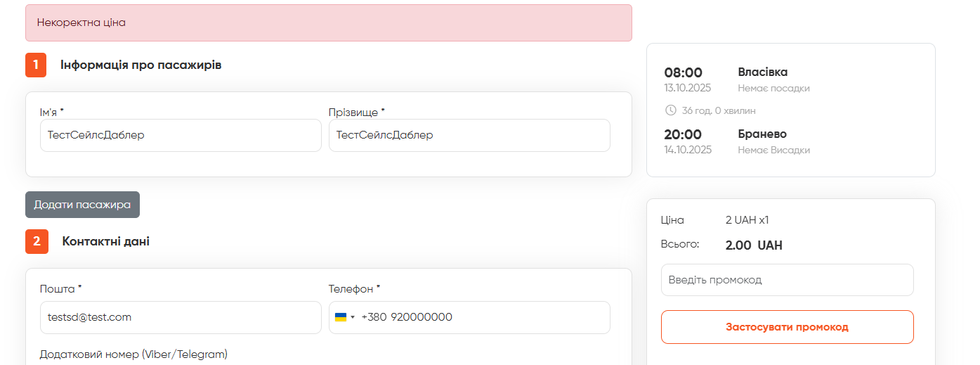Screen dimensions: 980x365
Task: Click the 20:00 arrival time
Action: point(684,134)
